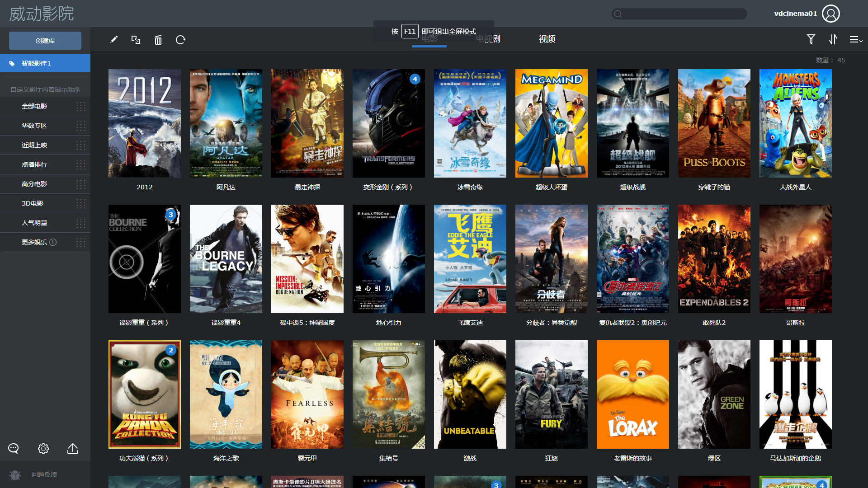The width and height of the screenshot is (868, 488).
Task: Open the 暴走神探 poster
Action: pos(307,123)
